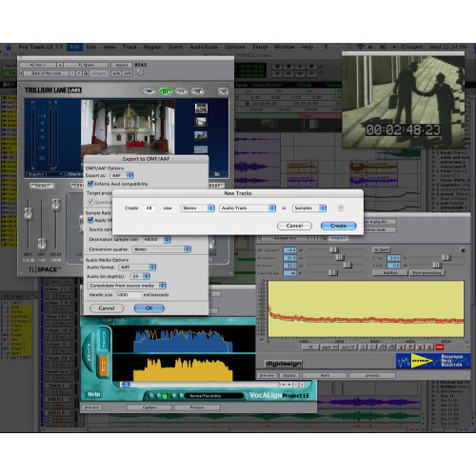Click the pink target icon in the TL Space header
476x476 pixels.
coord(140,72)
